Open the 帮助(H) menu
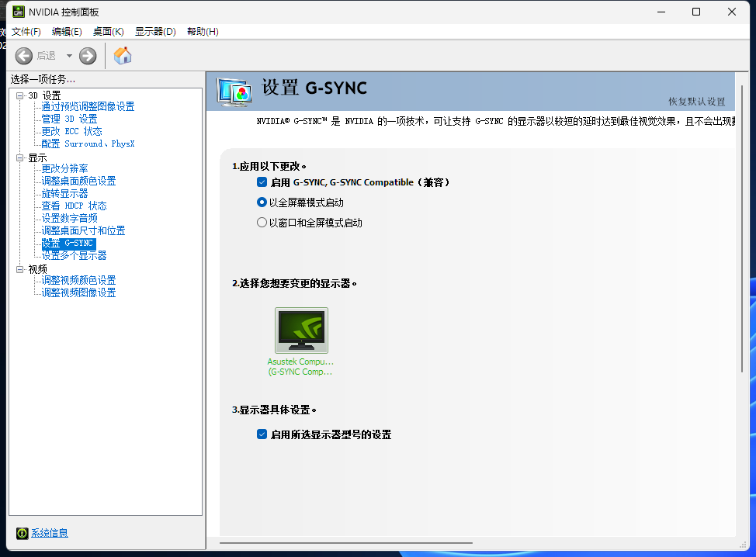The image size is (756, 557). coord(203,32)
